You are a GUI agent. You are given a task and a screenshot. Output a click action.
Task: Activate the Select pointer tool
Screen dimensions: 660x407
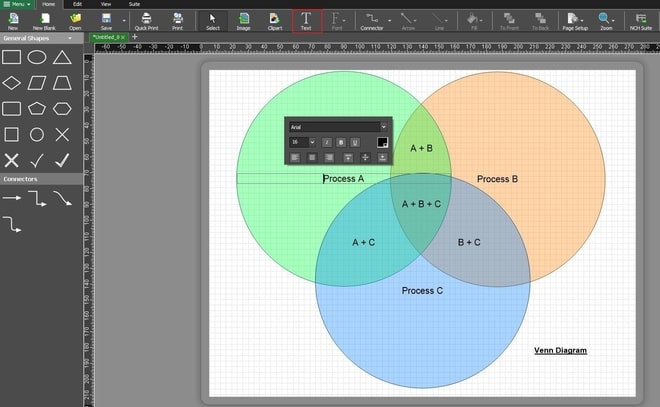(213, 21)
